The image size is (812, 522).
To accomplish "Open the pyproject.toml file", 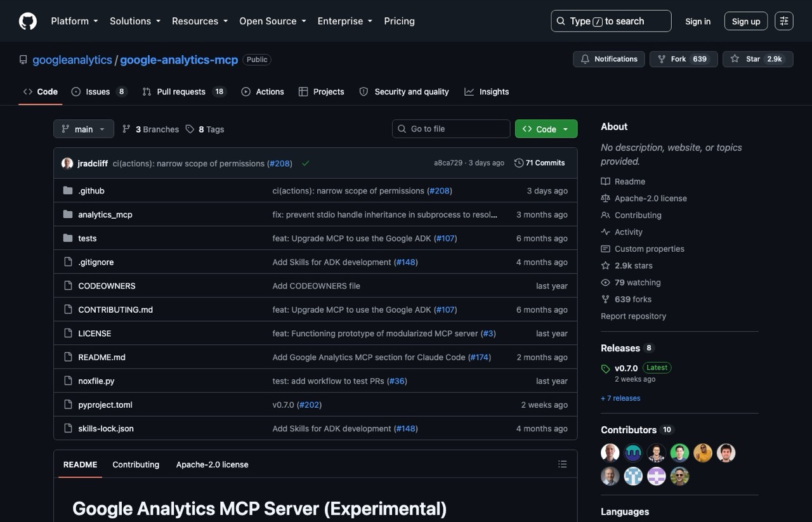I will click(x=105, y=405).
